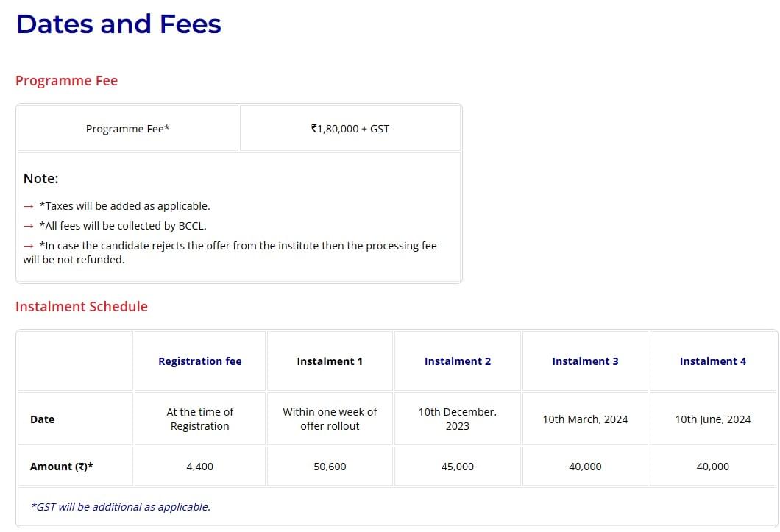Open the Instalment 3 column header
780x532 pixels.
coord(585,361)
